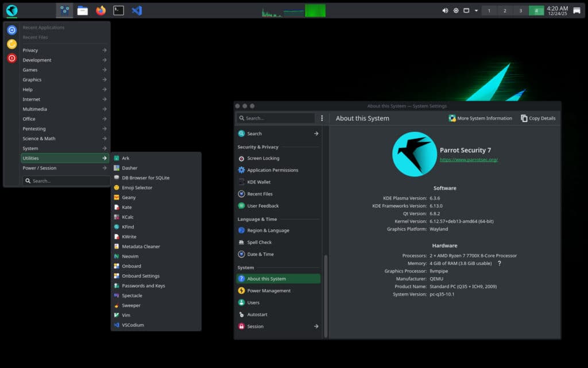588x368 pixels.
Task: Open the file manager from the panel
Action: 82,10
